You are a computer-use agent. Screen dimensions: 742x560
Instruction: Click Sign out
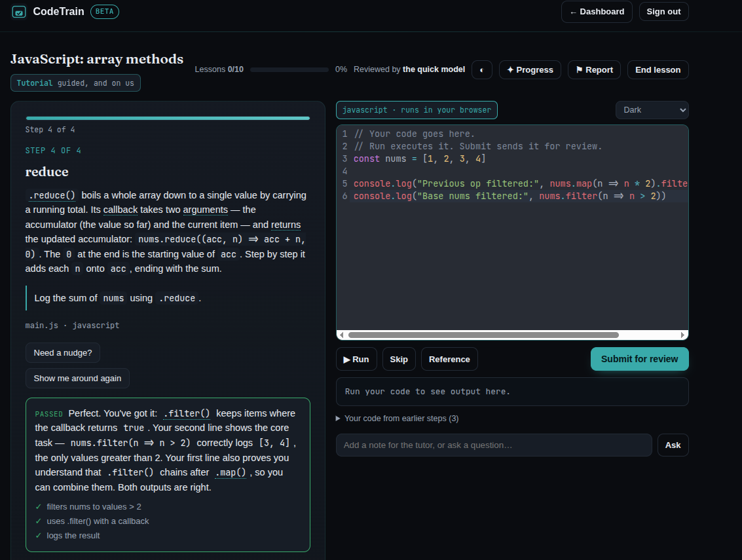(663, 12)
